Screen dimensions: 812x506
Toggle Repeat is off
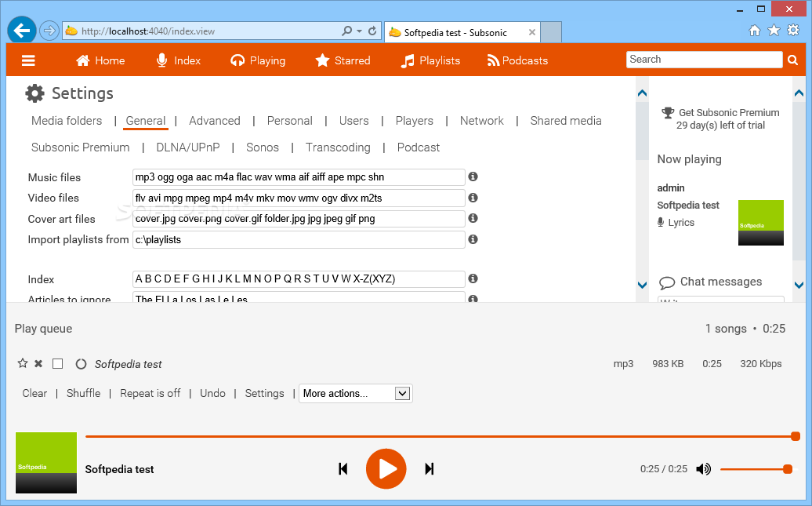click(150, 394)
